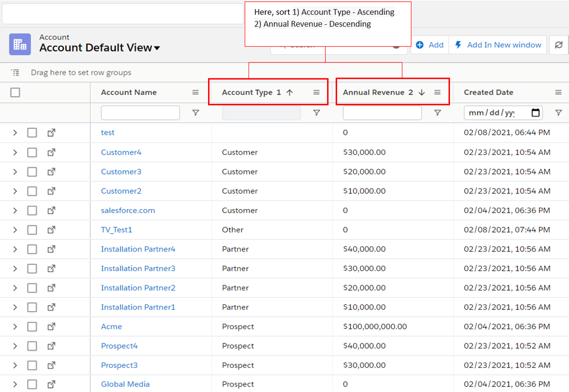Click the Add button
The width and height of the screenshot is (569, 392).
click(x=430, y=45)
